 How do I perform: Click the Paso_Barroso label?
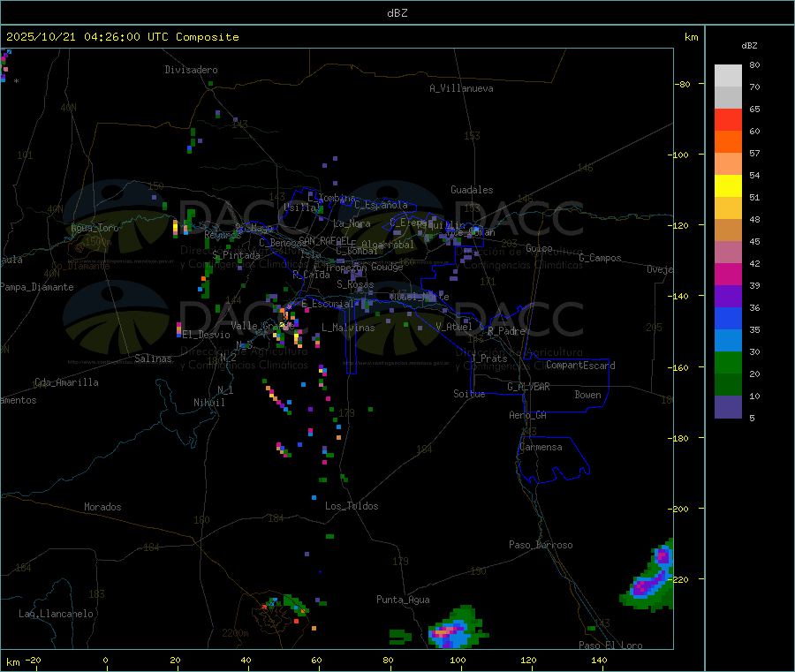541,545
